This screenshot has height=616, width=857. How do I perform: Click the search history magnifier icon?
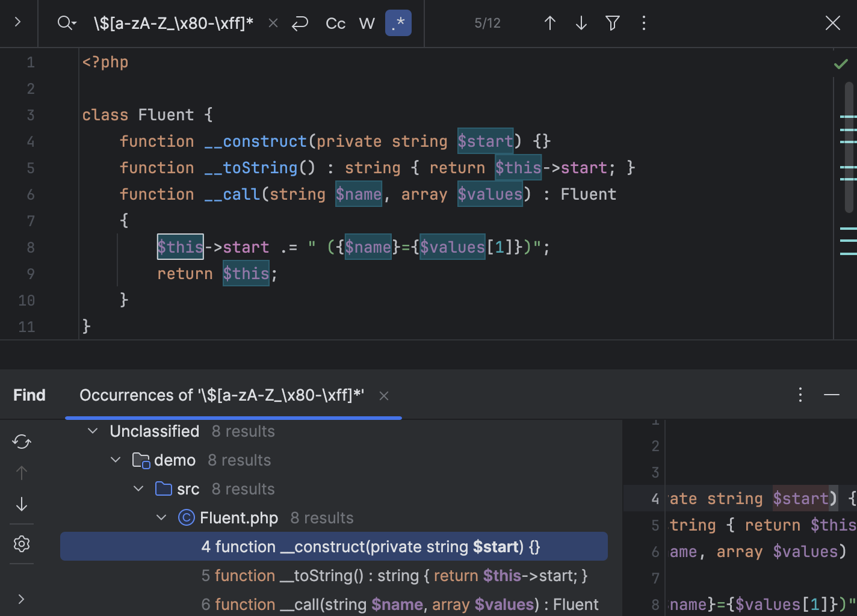[66, 23]
